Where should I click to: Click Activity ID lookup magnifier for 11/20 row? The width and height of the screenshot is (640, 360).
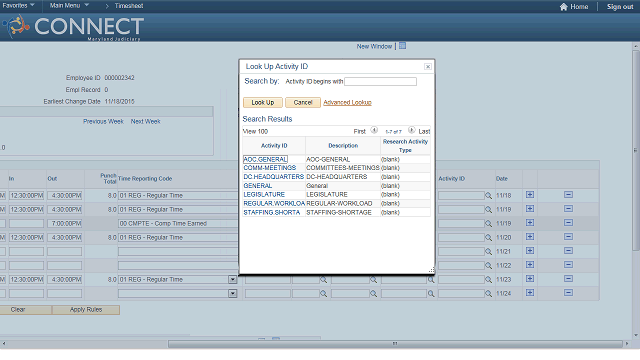tap(488, 238)
